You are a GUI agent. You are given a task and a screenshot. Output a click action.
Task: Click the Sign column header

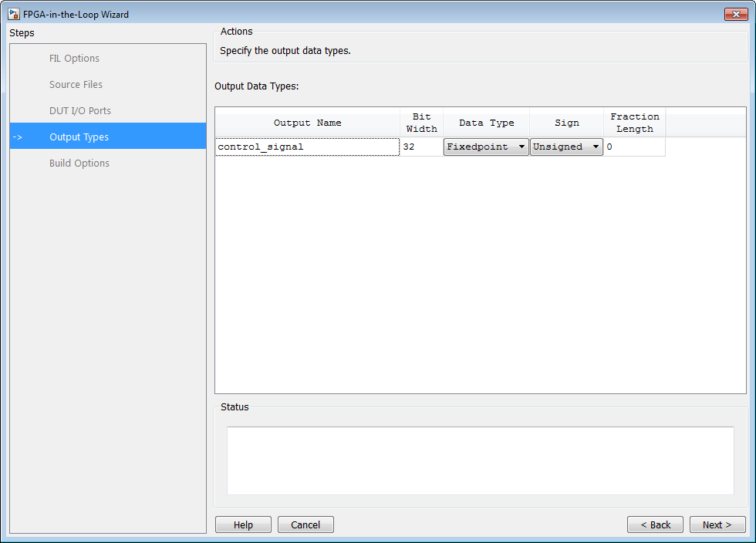[x=566, y=123]
